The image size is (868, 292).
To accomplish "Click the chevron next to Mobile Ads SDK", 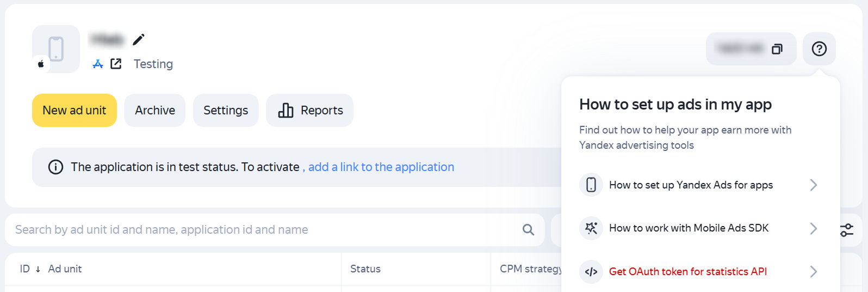I will 814,228.
